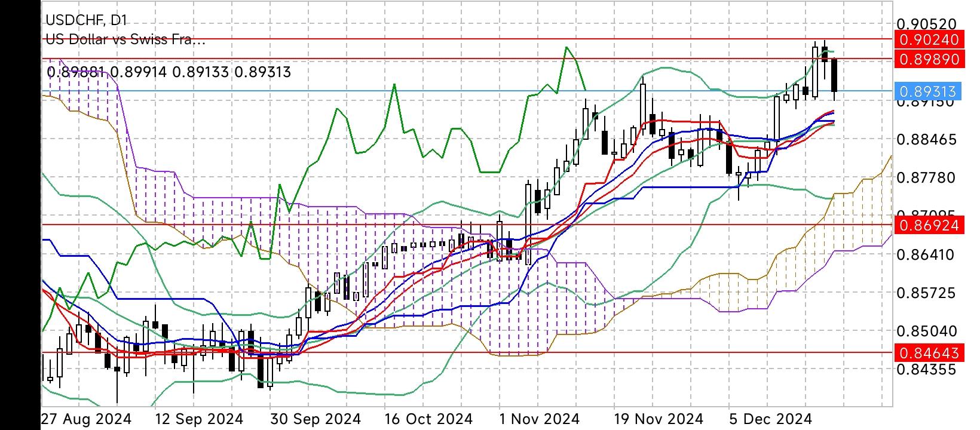Click the 0.87780 price axis value
The height and width of the screenshot is (430, 980).
927,178
